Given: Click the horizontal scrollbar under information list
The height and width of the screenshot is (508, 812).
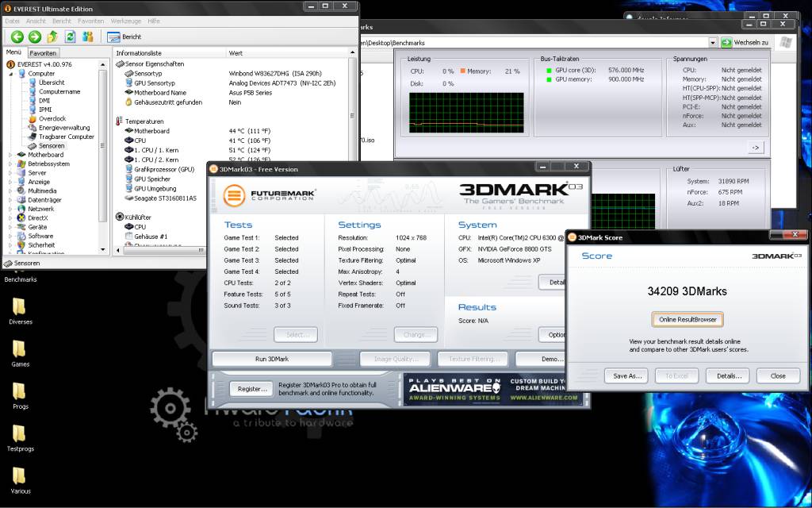Looking at the screenshot, I should click(160, 250).
